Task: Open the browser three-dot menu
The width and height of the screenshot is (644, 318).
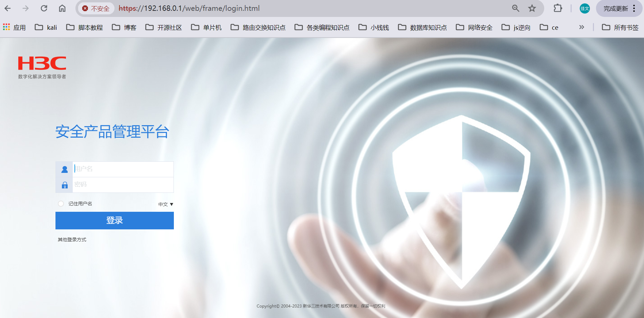Action: coord(634,8)
